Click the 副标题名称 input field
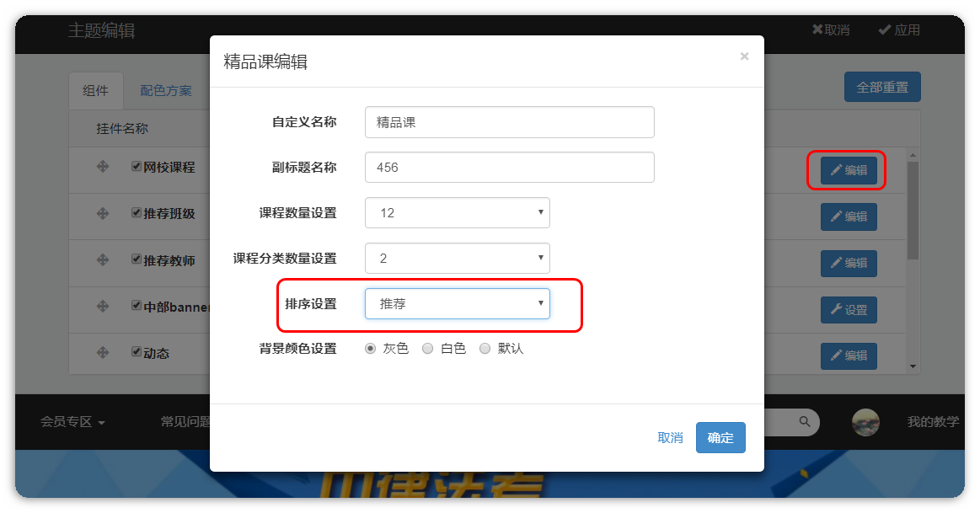 click(509, 168)
